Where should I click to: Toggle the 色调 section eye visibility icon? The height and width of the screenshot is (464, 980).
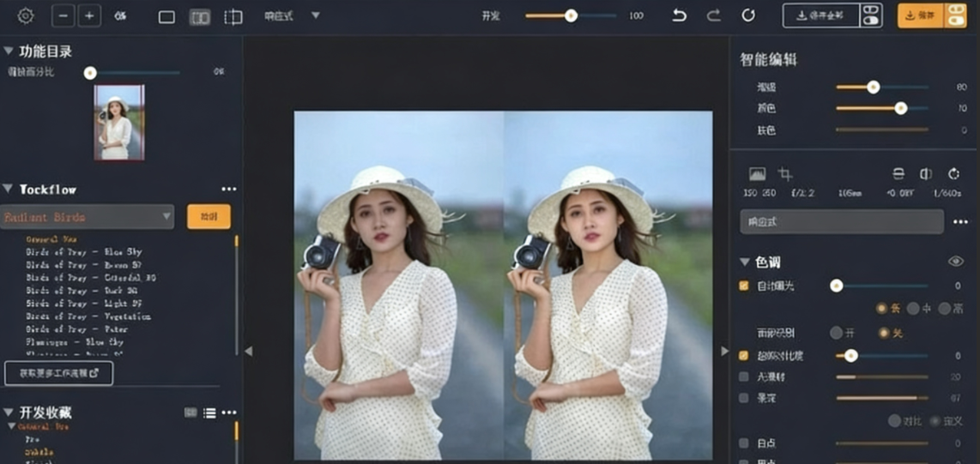coord(955,262)
